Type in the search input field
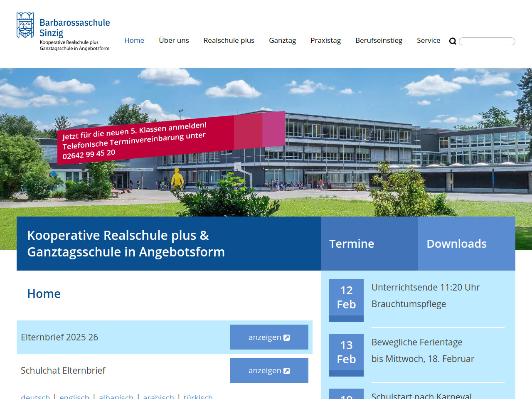This screenshot has height=399, width=532. pyautogui.click(x=487, y=41)
